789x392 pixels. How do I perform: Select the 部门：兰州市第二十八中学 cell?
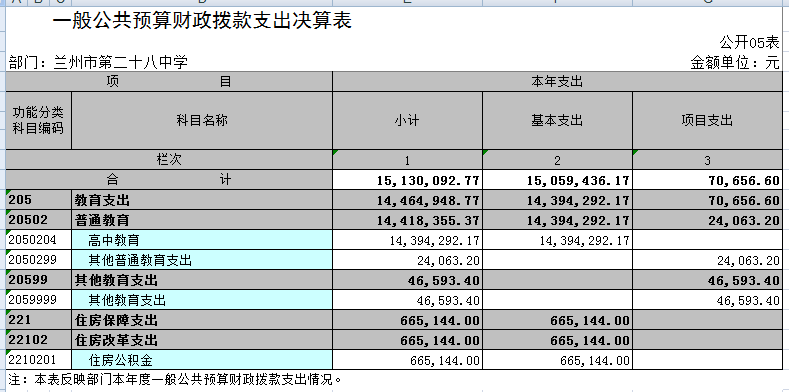tap(99, 62)
